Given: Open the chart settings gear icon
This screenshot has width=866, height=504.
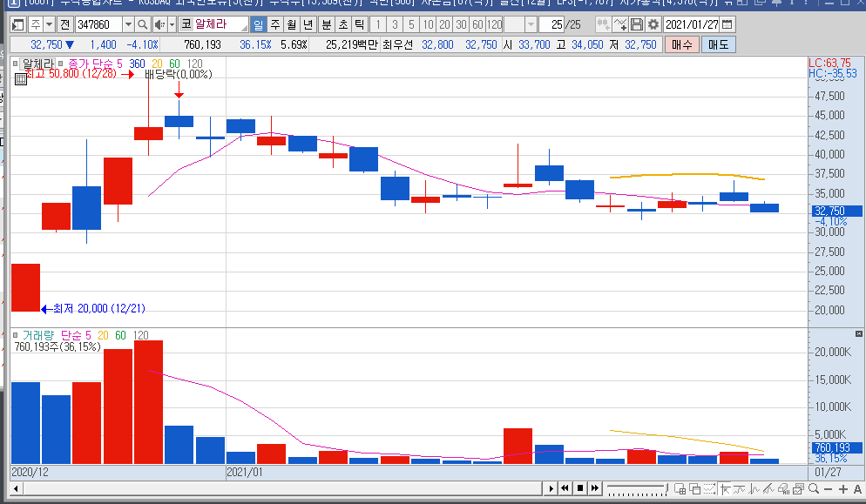Looking at the screenshot, I should (x=653, y=24).
